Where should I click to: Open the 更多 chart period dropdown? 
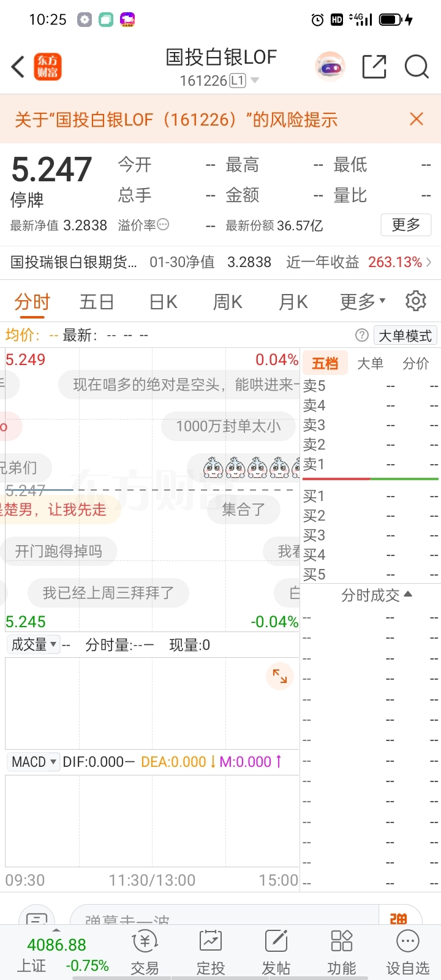click(x=363, y=301)
